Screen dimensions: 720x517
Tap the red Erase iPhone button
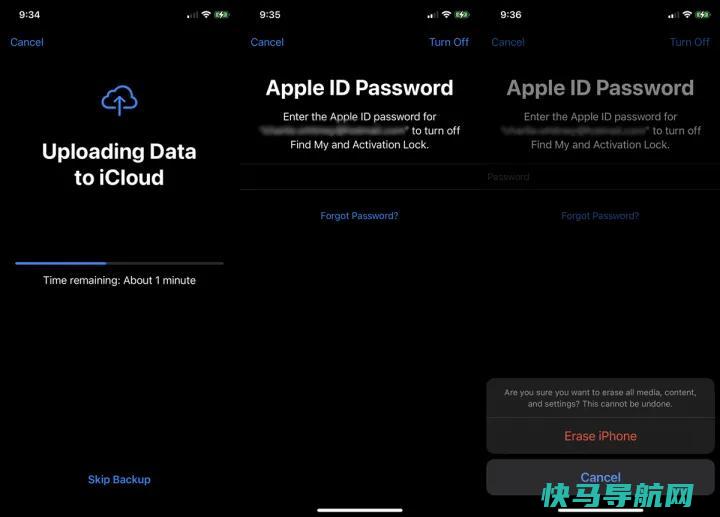pyautogui.click(x=600, y=436)
